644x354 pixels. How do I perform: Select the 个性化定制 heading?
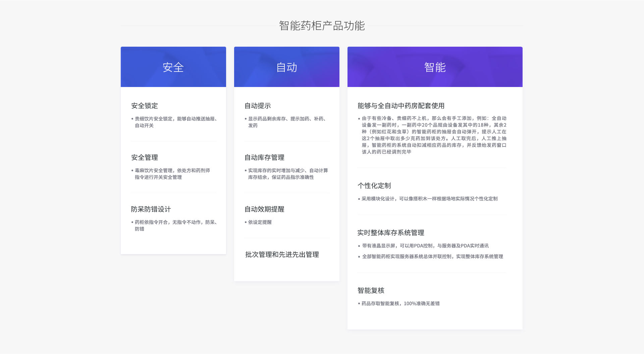click(x=374, y=186)
